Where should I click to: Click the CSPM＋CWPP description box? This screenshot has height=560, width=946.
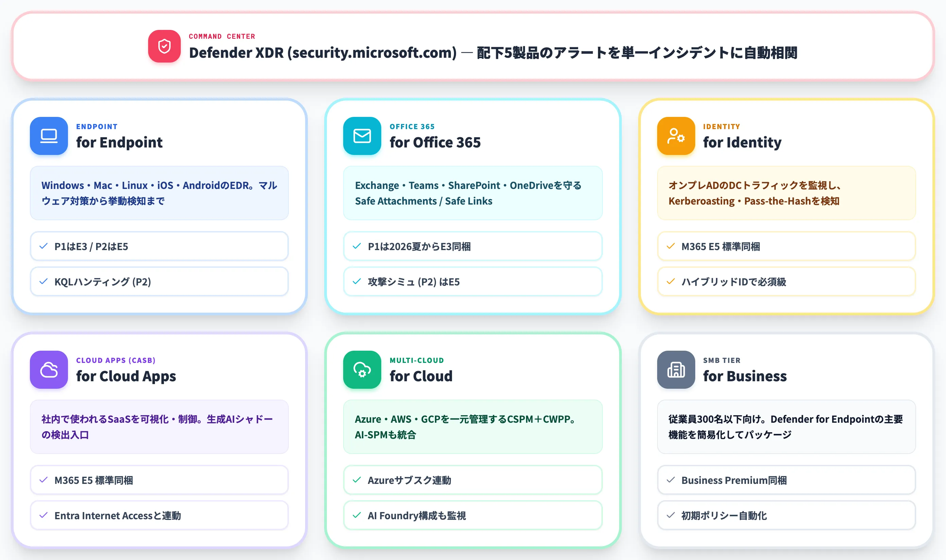pos(473,427)
